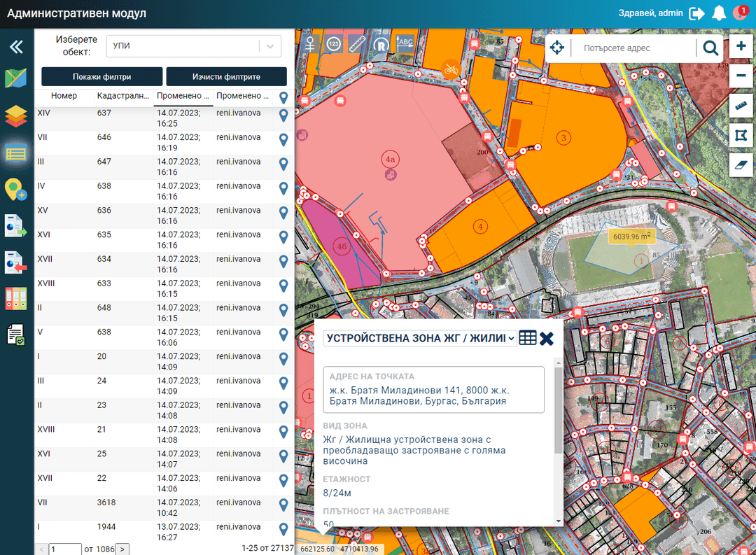Activate the polygon area measure tool
756x555 pixels.
[x=741, y=136]
